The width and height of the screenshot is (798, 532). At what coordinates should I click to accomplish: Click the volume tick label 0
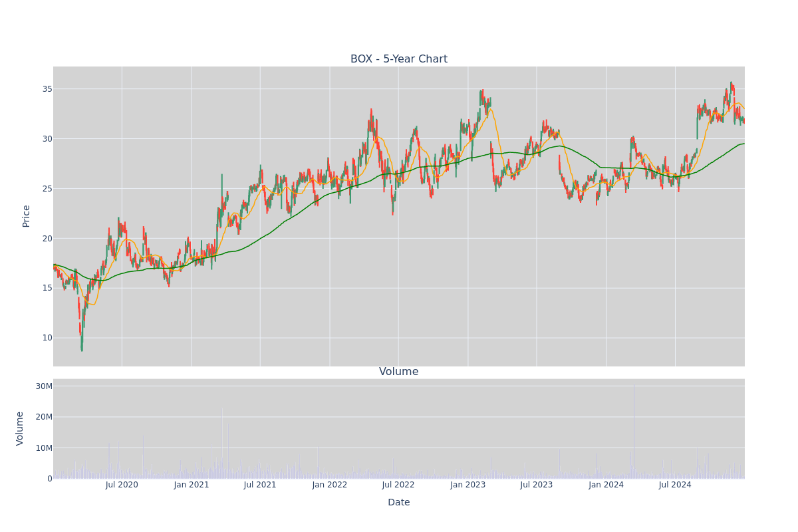coord(50,479)
